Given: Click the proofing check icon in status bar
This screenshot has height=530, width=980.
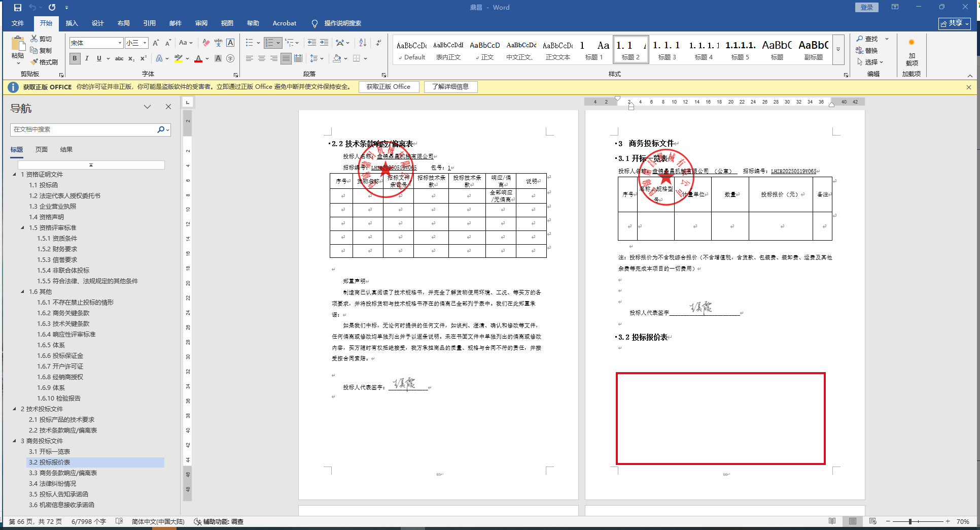Looking at the screenshot, I should point(119,521).
